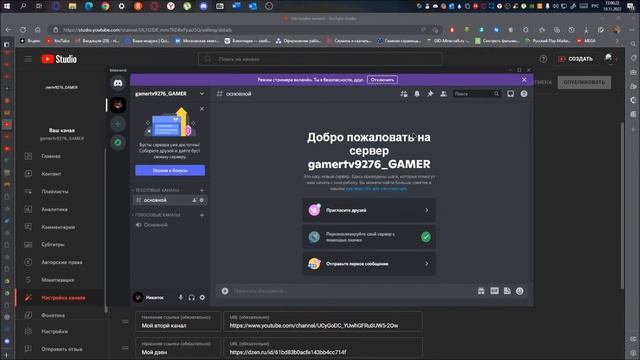The width and height of the screenshot is (640, 360).
Task: Open Discord home via the Discord logo
Action: [x=118, y=83]
